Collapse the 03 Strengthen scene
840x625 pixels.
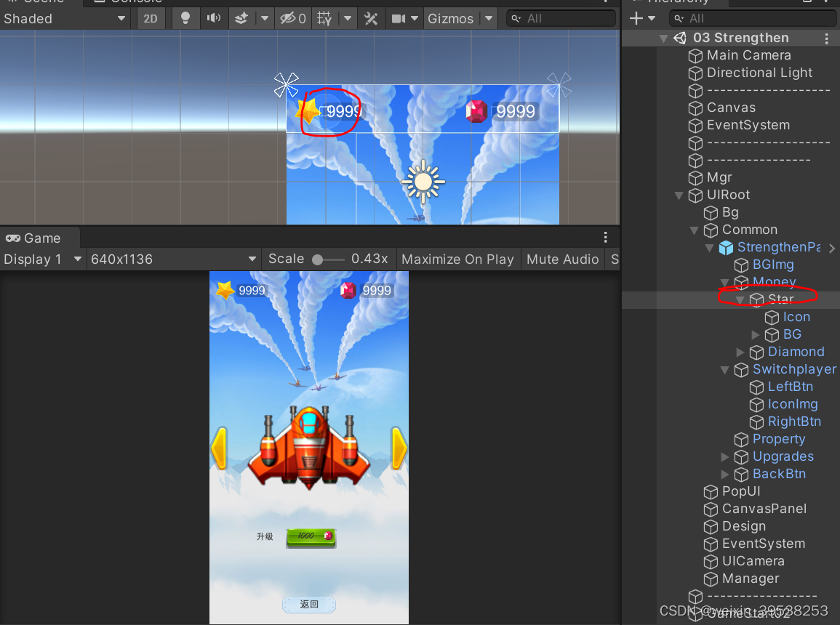663,39
